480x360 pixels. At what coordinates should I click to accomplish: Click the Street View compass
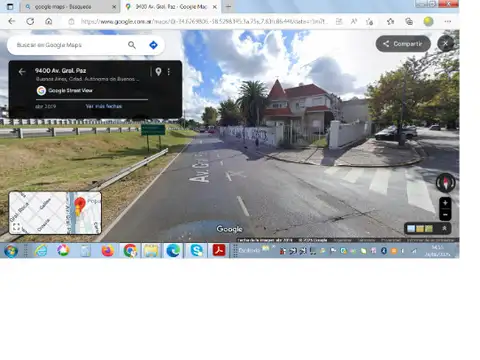[446, 183]
